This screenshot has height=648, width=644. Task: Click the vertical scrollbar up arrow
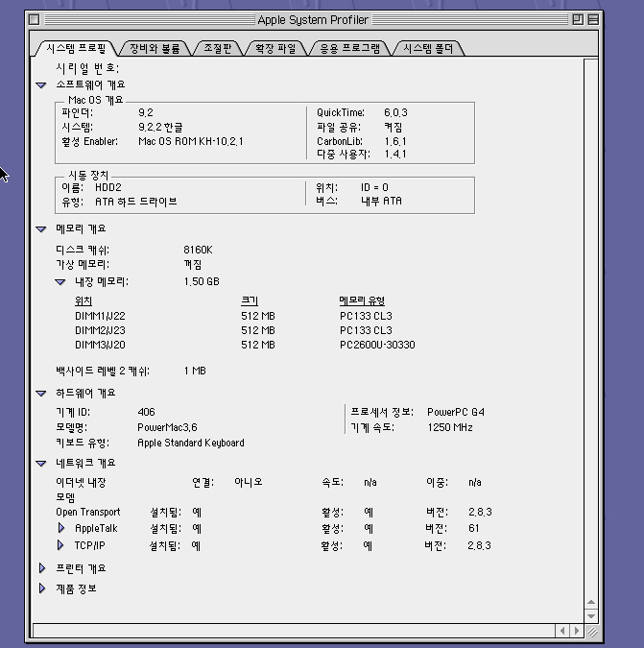point(592,600)
